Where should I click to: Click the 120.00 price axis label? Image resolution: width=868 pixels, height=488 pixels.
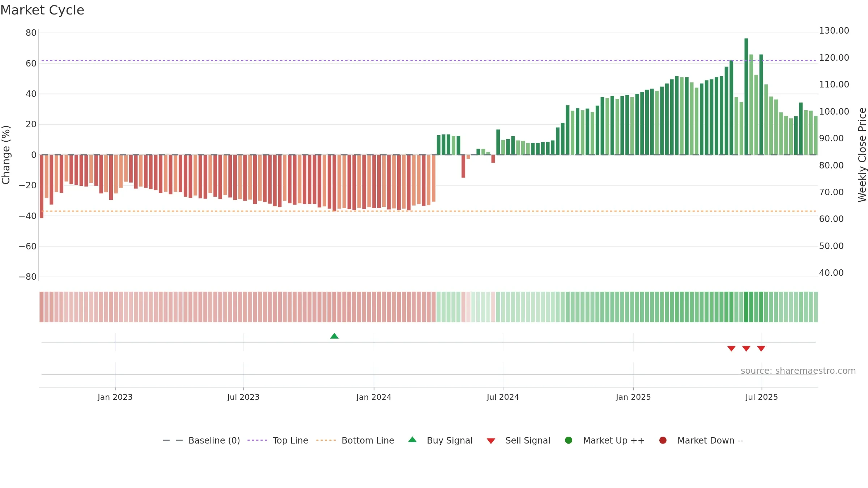(x=834, y=58)
